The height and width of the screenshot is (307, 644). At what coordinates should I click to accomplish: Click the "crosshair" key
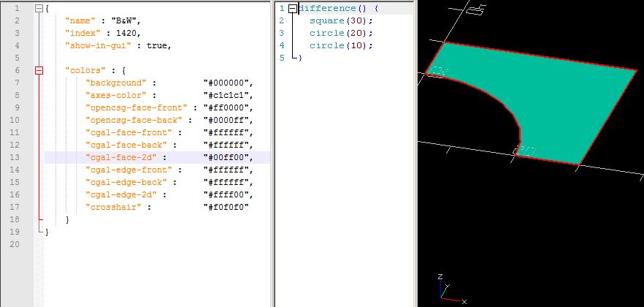click(113, 207)
